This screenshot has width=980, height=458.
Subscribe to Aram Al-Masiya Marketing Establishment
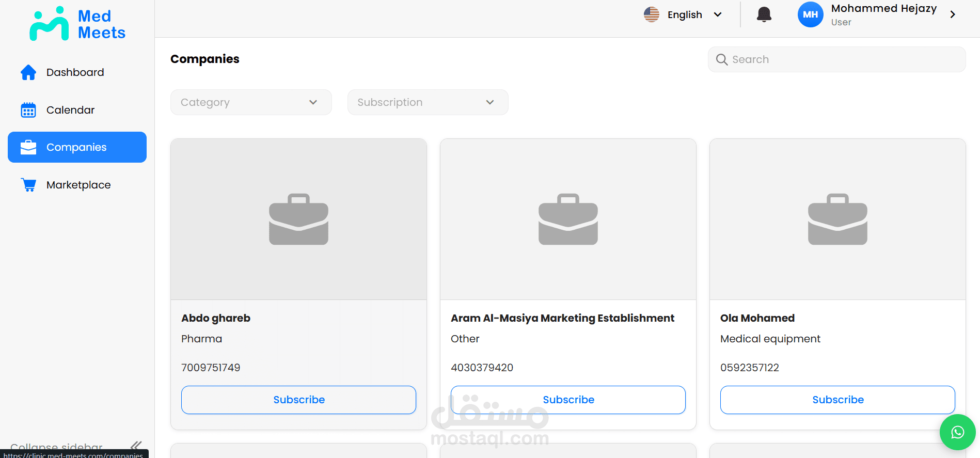click(568, 400)
